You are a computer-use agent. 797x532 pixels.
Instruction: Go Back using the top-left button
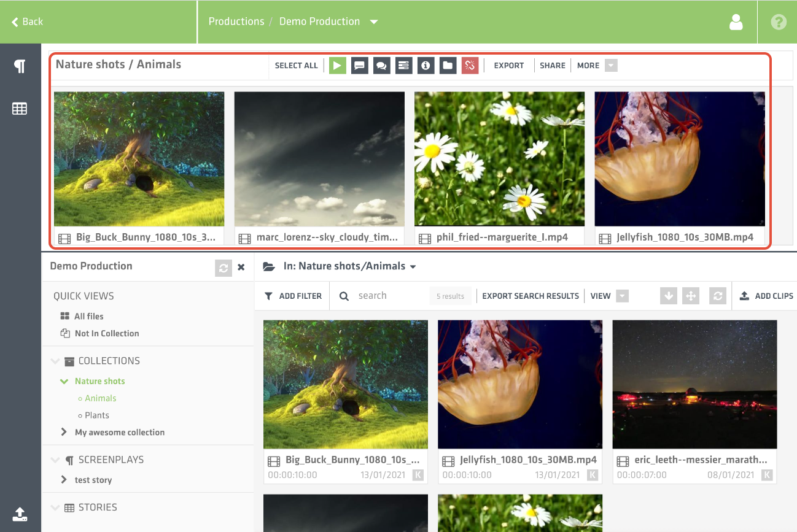click(27, 21)
